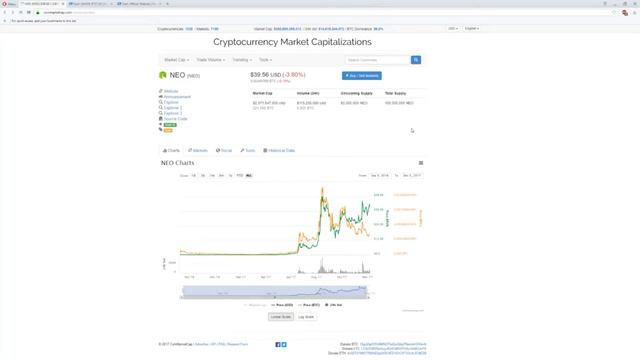The width and height of the screenshot is (640, 360).
Task: Open the Explorer 2 link
Action: pyautogui.click(x=173, y=108)
